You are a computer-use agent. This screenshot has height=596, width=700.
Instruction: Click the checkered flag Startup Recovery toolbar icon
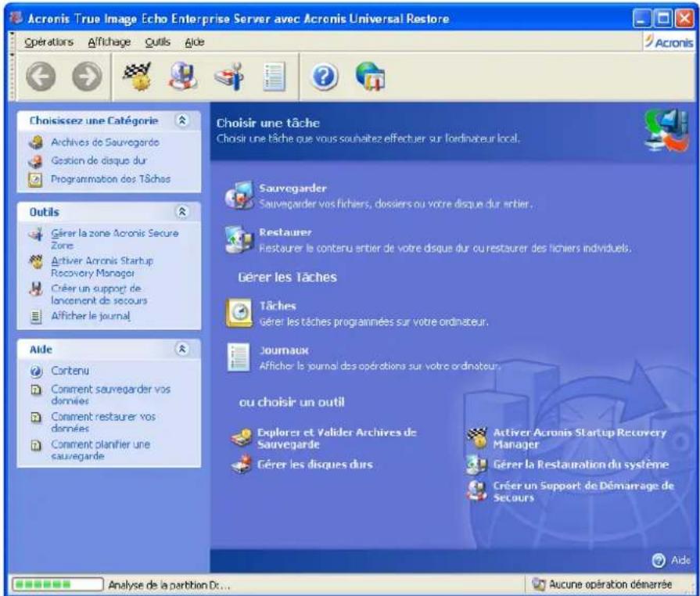coord(138,77)
